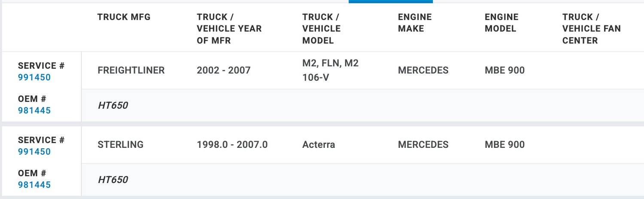This screenshot has height=199, width=644.
Task: Click the 2002 - 2007 year cell
Action: pos(224,70)
